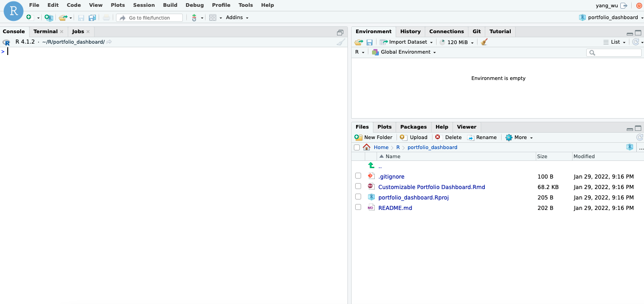The height and width of the screenshot is (304, 644).
Task: Open the Tools menu
Action: click(x=246, y=5)
